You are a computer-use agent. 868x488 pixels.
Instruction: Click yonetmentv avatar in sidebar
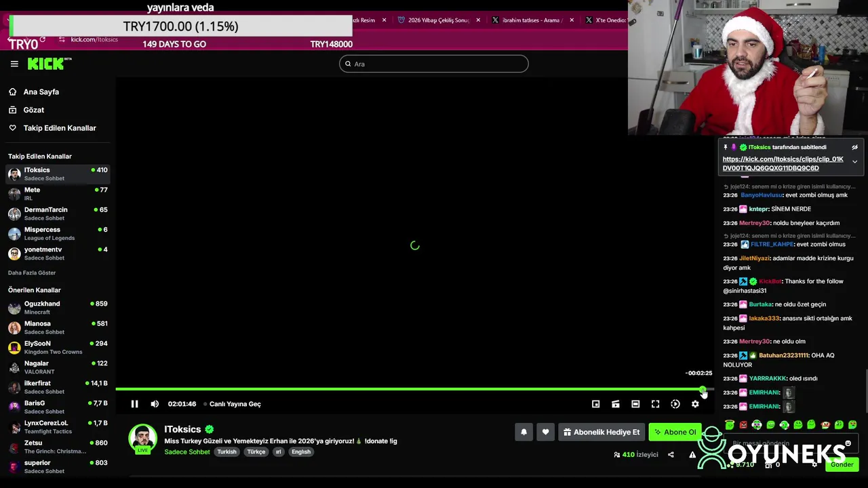coord(14,253)
